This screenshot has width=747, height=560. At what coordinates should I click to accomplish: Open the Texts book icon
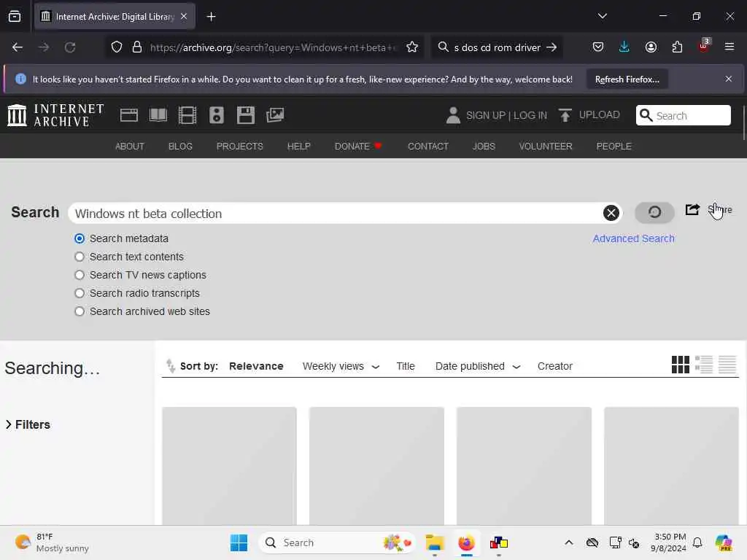(158, 115)
